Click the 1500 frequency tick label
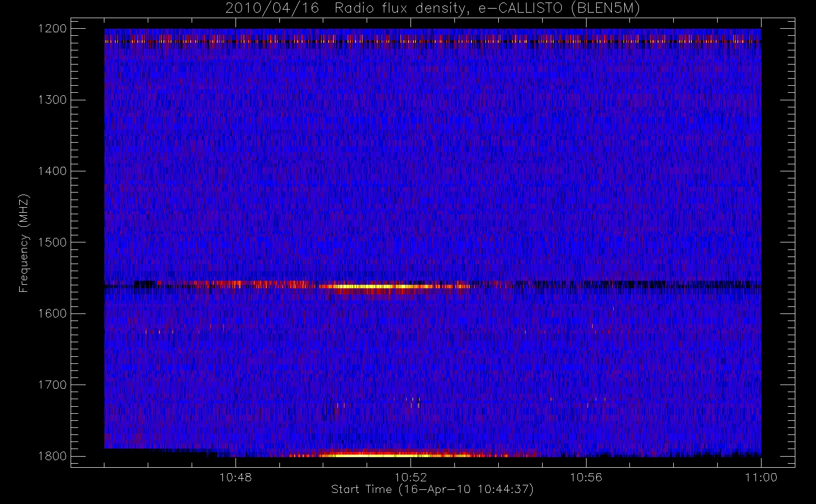Screen dimensions: 816x504 click(x=52, y=242)
